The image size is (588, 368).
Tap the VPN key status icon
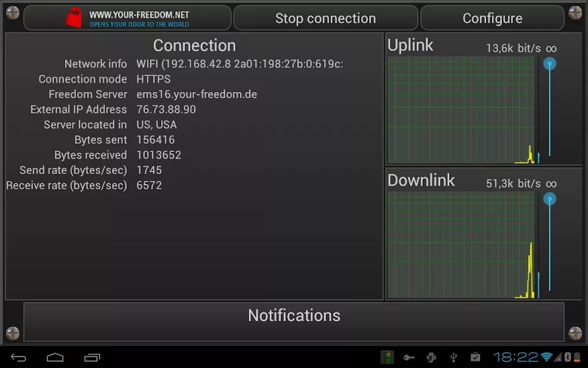(x=409, y=357)
